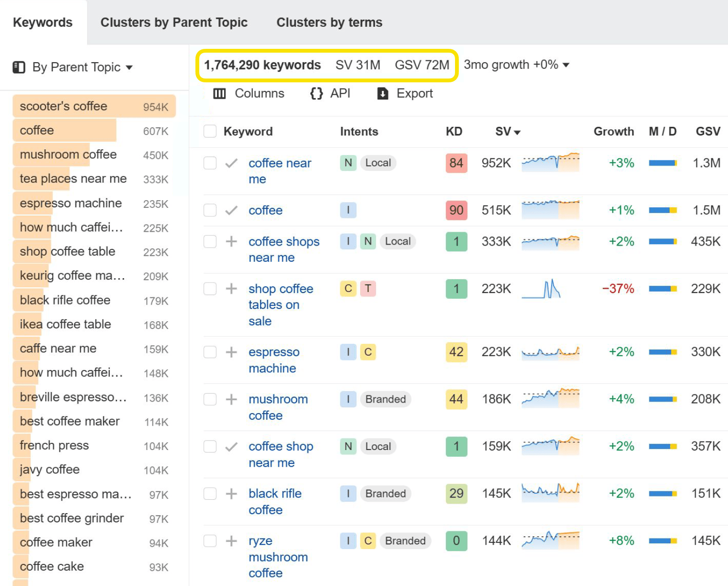Click the Export download icon
The width and height of the screenshot is (728, 586).
(382, 93)
